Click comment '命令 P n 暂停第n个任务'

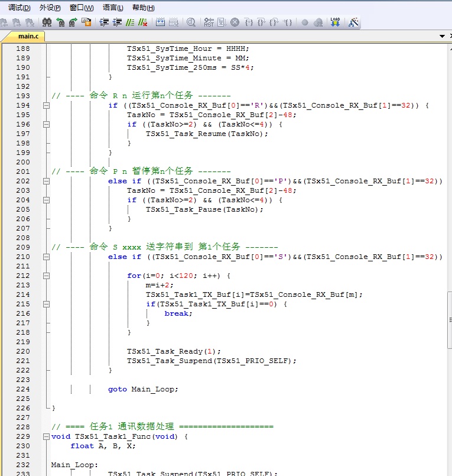(x=141, y=171)
